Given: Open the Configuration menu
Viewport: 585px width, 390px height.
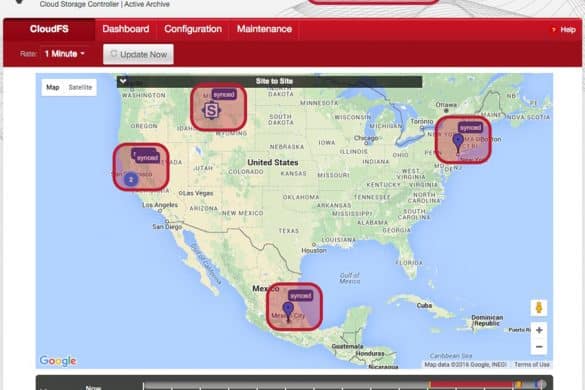Looking at the screenshot, I should pos(193,29).
